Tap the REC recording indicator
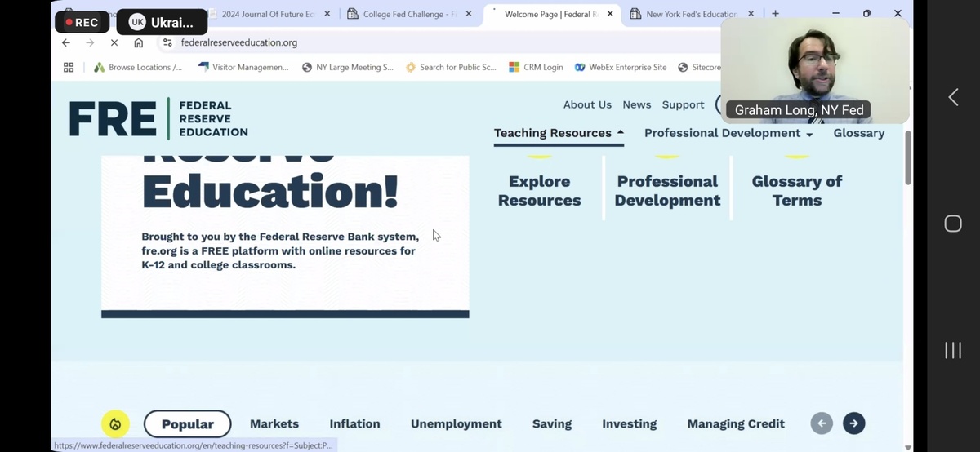Screen dimensions: 980x452 pyautogui.click(x=82, y=22)
